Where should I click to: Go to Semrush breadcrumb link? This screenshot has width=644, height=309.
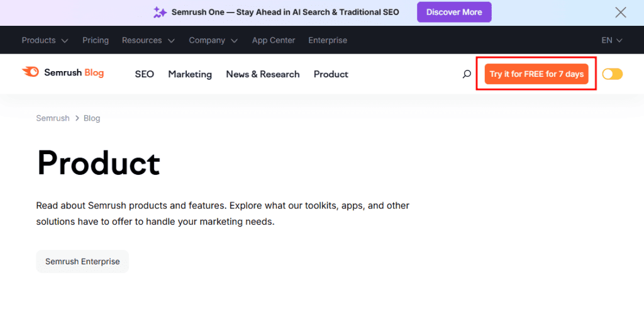(53, 118)
